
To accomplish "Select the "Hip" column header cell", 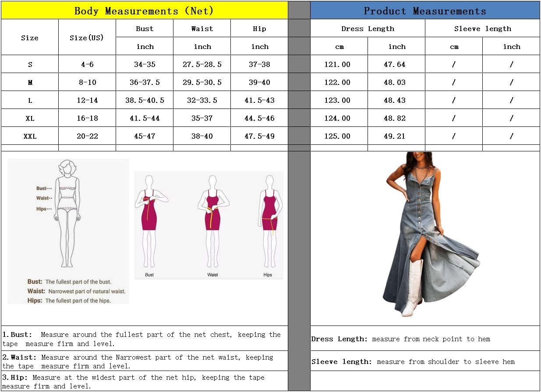I will point(259,28).
